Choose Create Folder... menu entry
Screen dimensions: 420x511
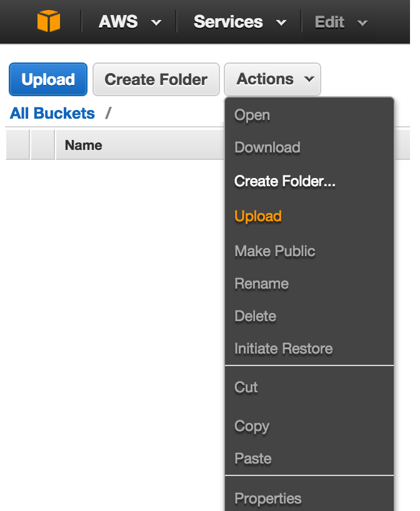pyautogui.click(x=285, y=181)
